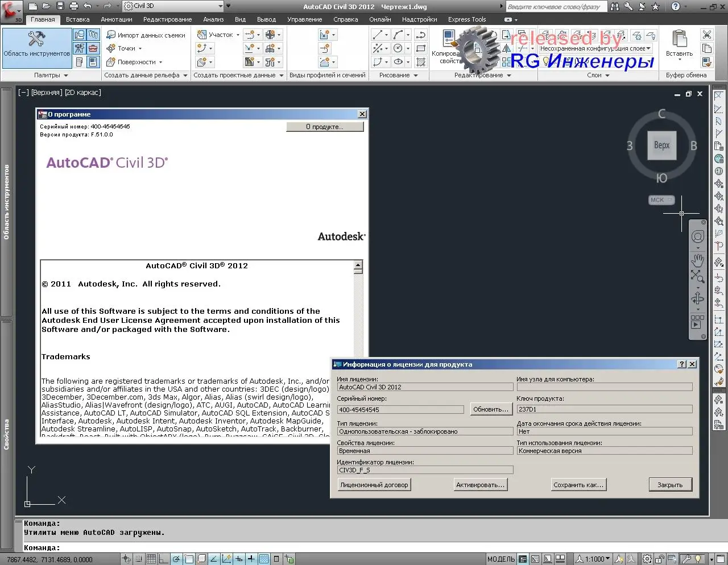Open the Favorites star icon
The width and height of the screenshot is (728, 565).
pos(655,7)
